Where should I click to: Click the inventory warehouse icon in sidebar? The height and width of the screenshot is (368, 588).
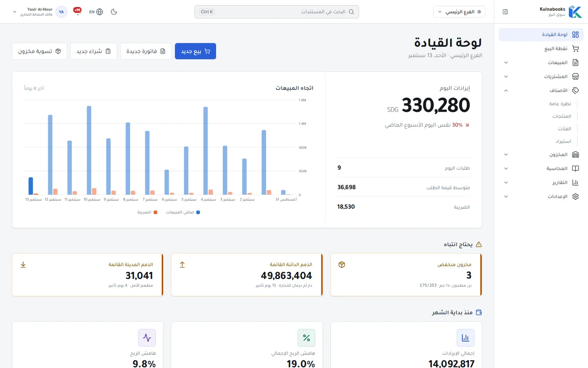click(x=575, y=155)
